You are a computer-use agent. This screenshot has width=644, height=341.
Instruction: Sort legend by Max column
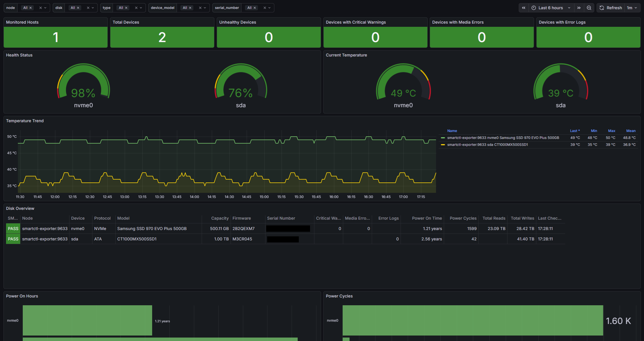tap(611, 131)
